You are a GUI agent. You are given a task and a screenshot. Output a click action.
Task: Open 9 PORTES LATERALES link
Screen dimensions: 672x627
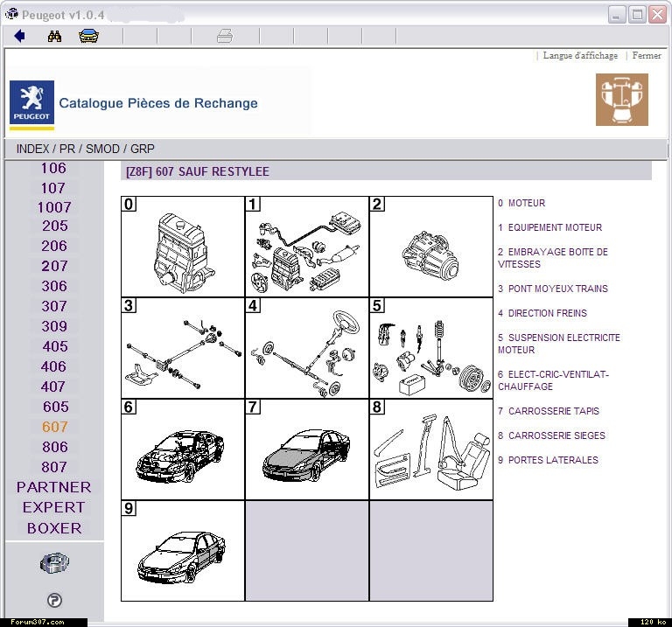point(548,460)
